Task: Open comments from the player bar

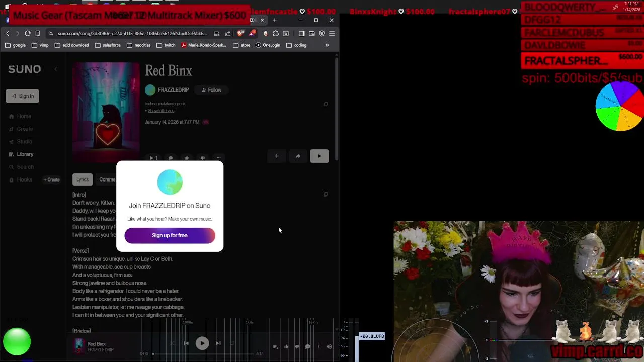Action: (308, 346)
